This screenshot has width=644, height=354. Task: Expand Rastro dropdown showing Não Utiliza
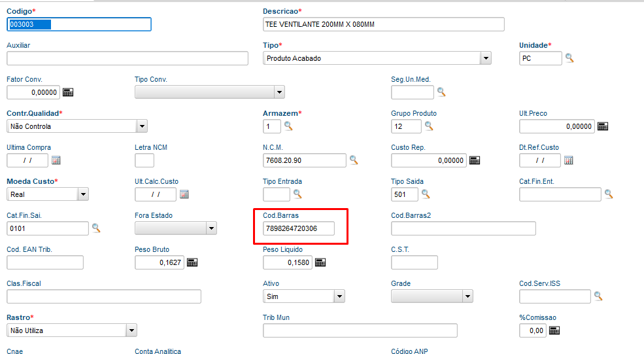coord(131,330)
